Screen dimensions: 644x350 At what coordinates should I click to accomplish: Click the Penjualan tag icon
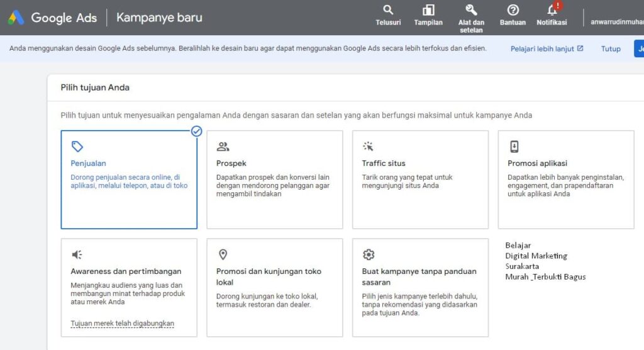77,146
